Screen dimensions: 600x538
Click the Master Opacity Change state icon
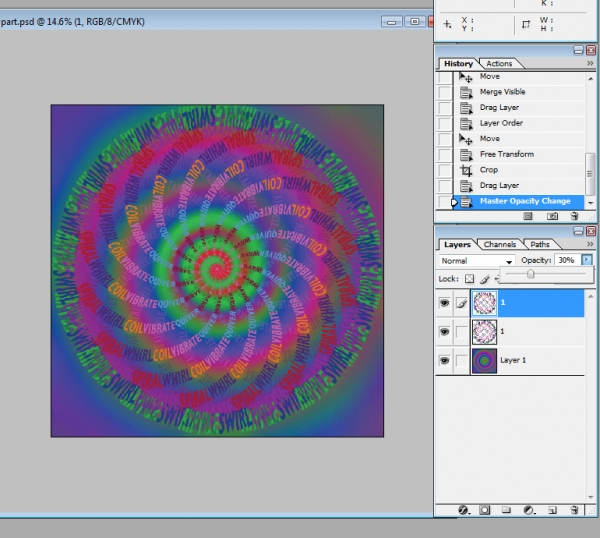click(466, 202)
